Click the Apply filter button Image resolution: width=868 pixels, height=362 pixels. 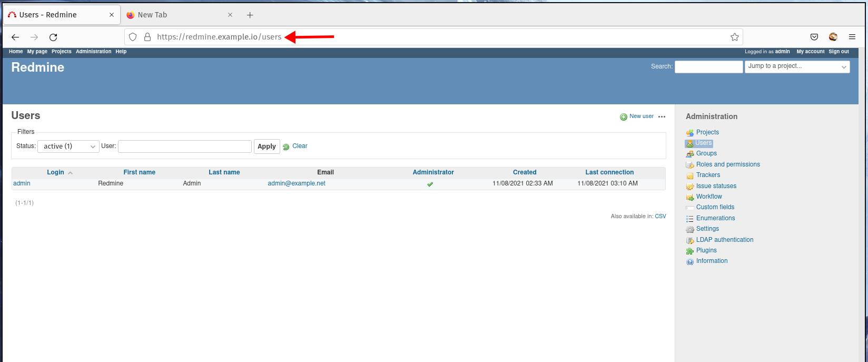267,146
